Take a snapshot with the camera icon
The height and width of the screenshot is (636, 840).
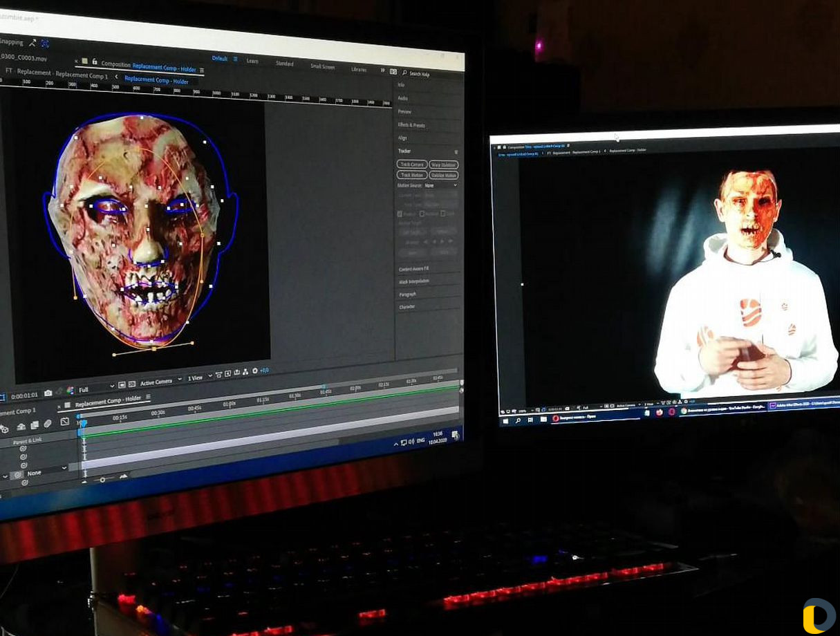click(48, 393)
